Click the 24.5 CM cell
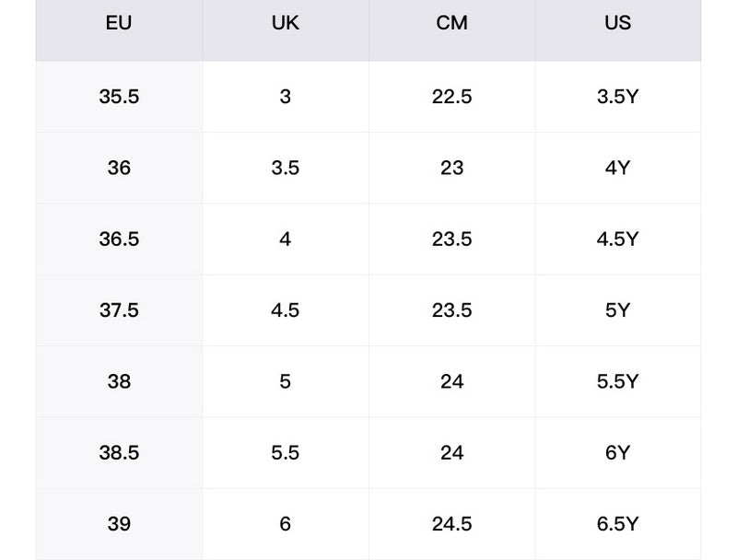 pyautogui.click(x=451, y=524)
